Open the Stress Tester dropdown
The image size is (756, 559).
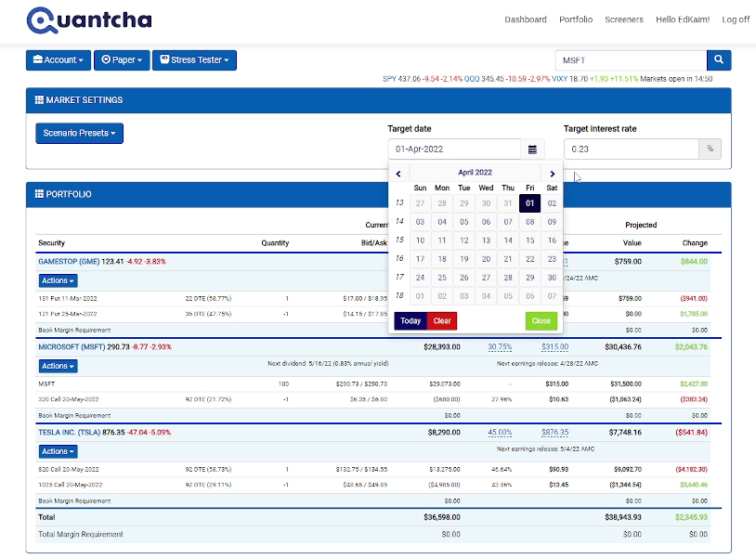(x=194, y=60)
